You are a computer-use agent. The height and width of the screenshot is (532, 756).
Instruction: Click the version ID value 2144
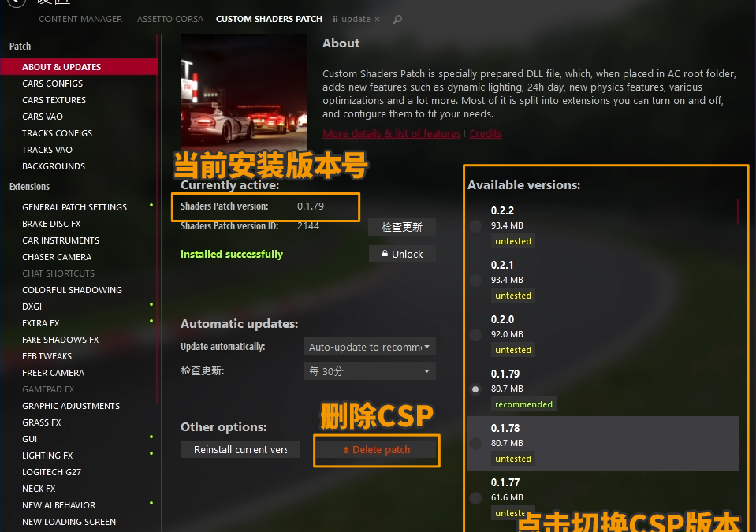pyautogui.click(x=308, y=226)
